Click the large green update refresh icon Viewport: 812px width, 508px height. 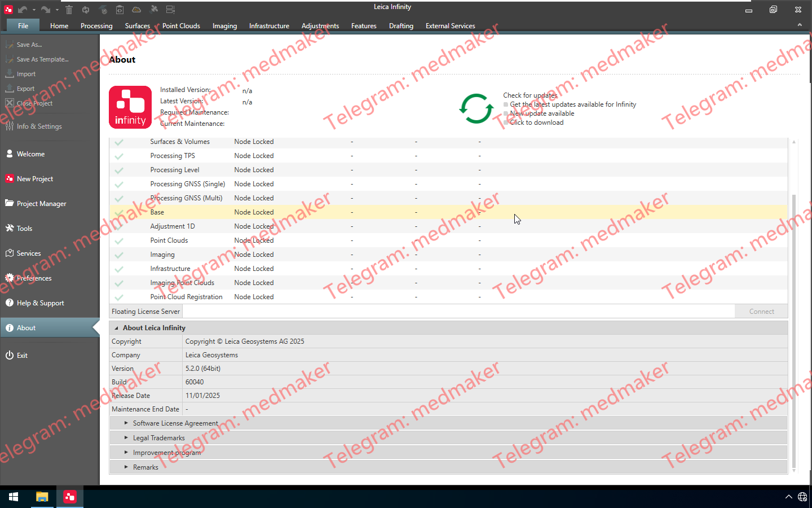pos(476,108)
